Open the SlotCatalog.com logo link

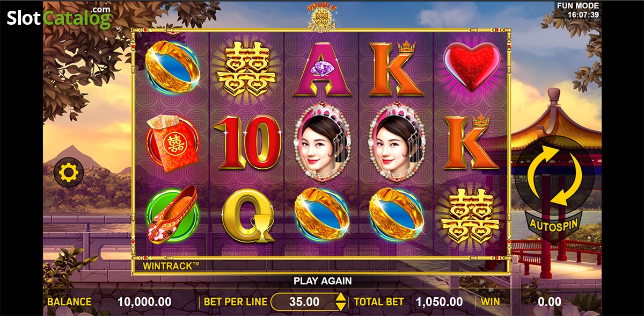point(60,17)
